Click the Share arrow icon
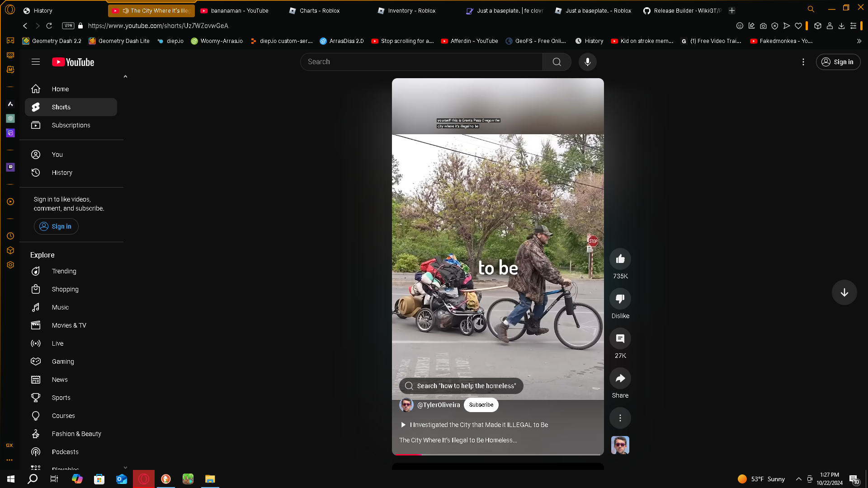Screen dimensions: 868x488 click(620, 378)
